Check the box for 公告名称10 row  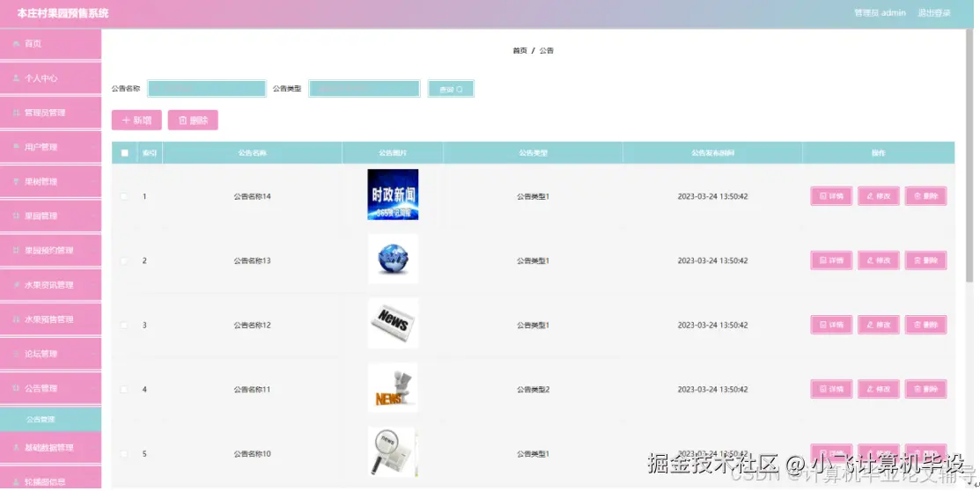point(124,453)
